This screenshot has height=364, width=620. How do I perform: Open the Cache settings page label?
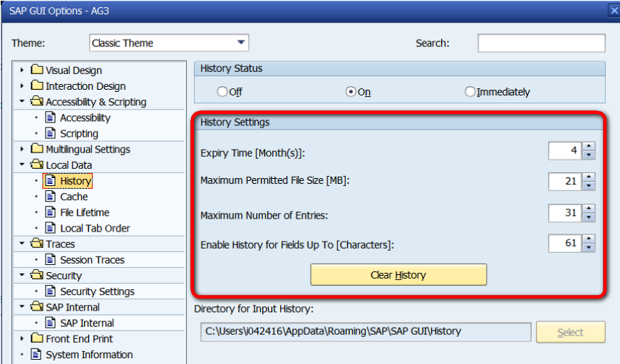click(x=74, y=197)
